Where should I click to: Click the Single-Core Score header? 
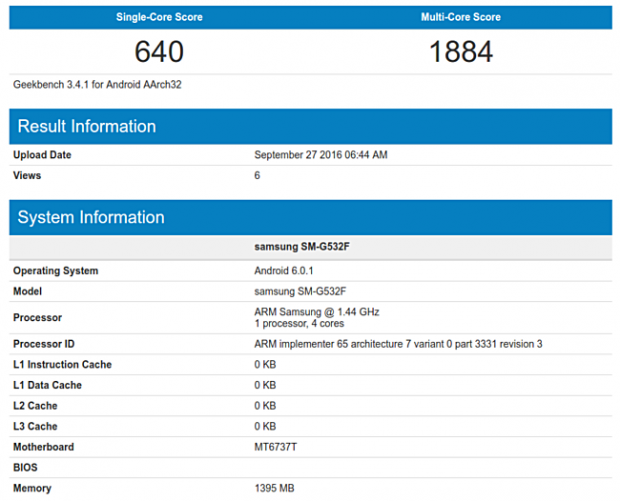[x=159, y=17]
